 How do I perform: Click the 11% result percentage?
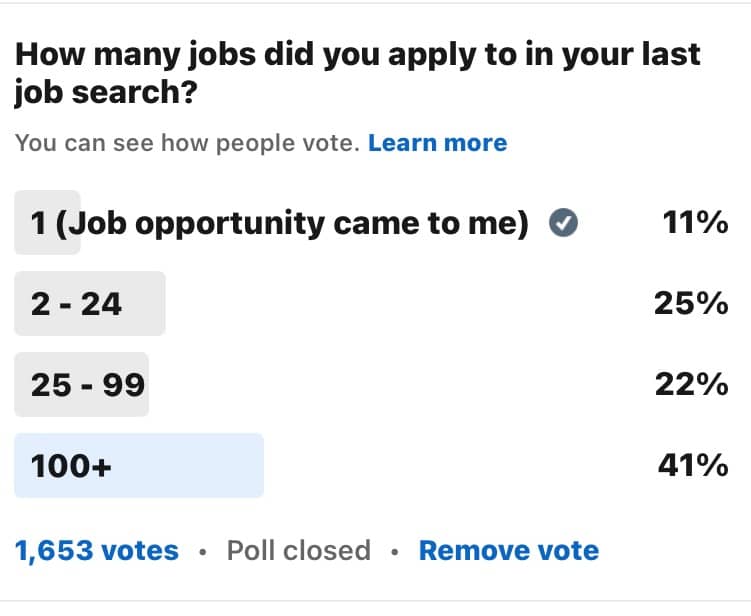(x=695, y=223)
